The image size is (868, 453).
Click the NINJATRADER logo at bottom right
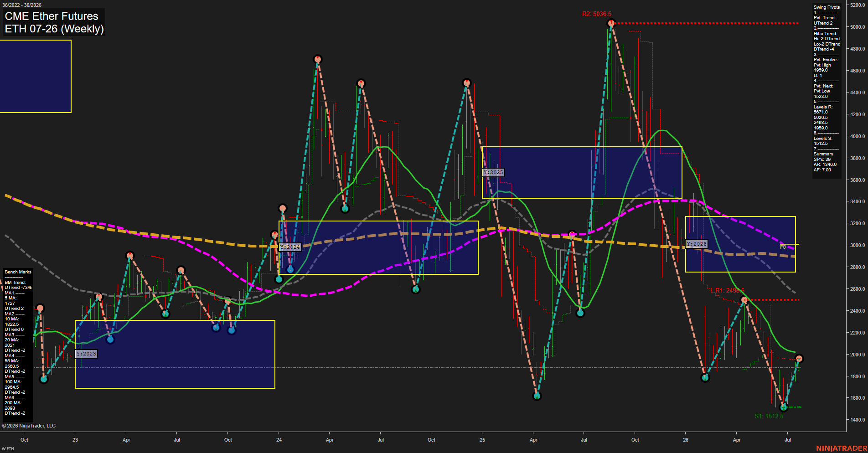(842, 448)
